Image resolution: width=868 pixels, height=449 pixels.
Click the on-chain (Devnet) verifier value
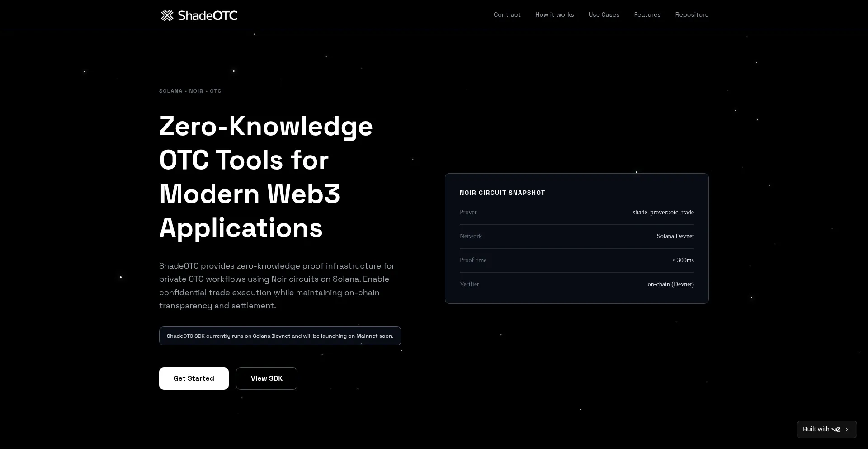(x=670, y=284)
